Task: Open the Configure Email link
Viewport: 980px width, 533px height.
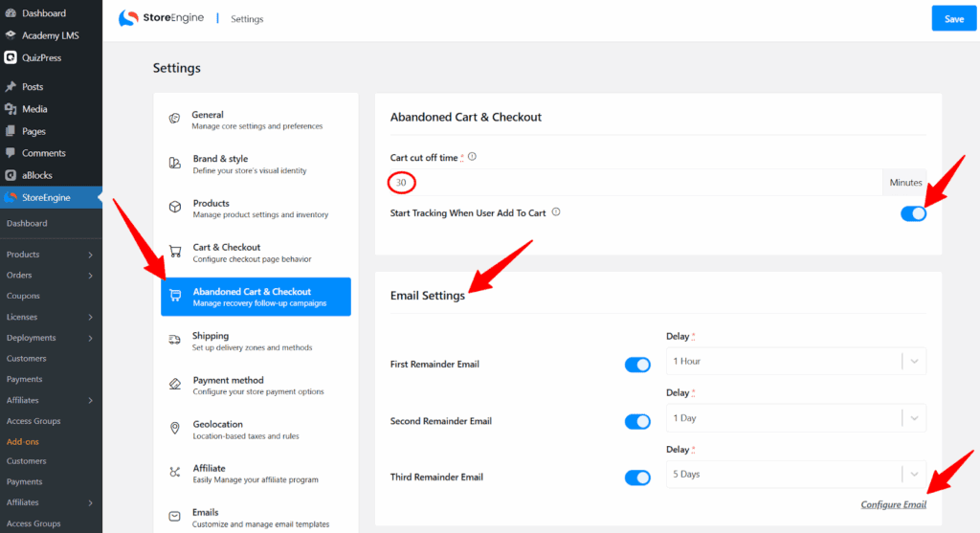Action: click(893, 504)
